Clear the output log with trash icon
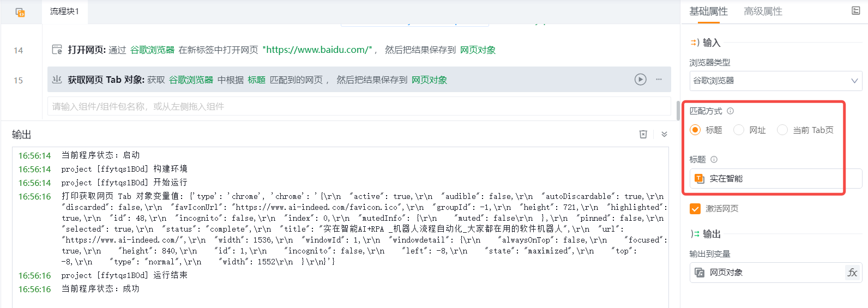The width and height of the screenshot is (868, 308). [x=643, y=134]
